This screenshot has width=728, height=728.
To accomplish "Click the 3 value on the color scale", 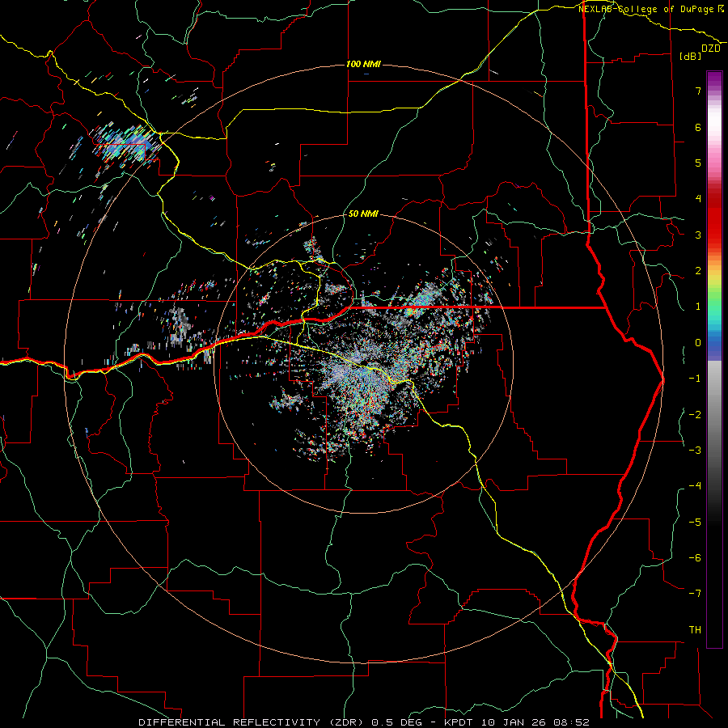I will [698, 235].
